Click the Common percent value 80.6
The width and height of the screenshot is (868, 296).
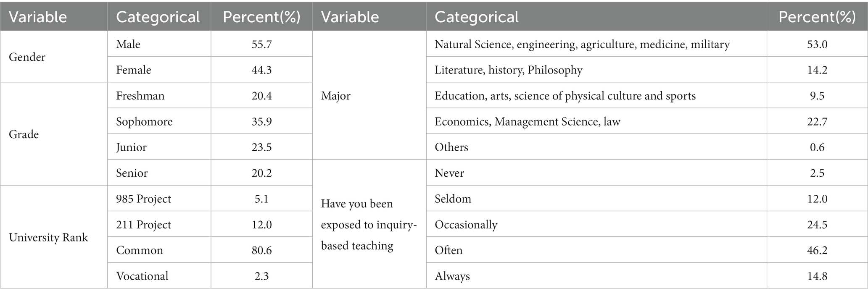[x=261, y=251]
